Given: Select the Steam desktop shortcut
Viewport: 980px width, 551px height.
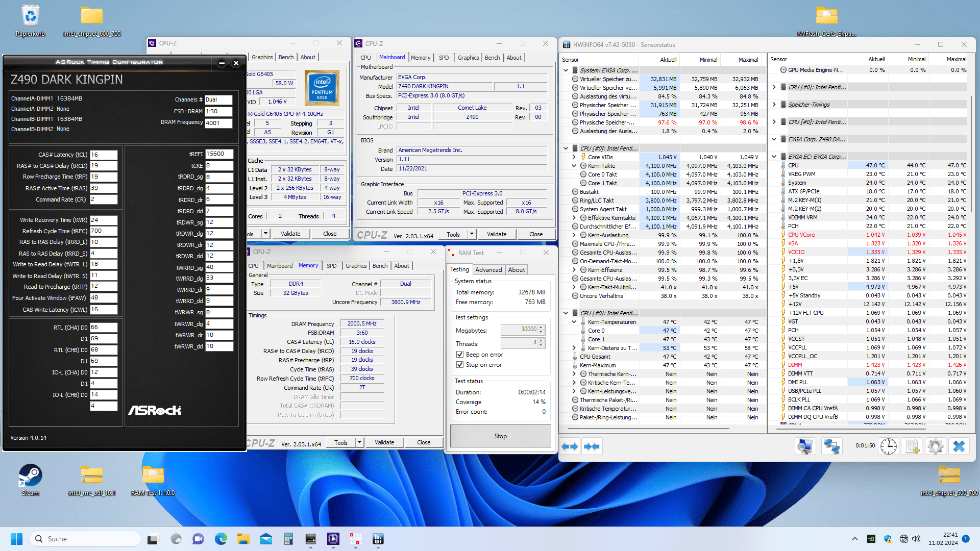Looking at the screenshot, I should click(x=30, y=480).
